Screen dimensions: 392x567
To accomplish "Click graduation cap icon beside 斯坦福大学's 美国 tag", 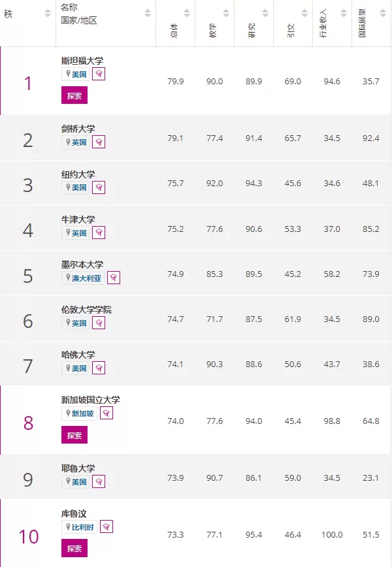I will coord(99,74).
